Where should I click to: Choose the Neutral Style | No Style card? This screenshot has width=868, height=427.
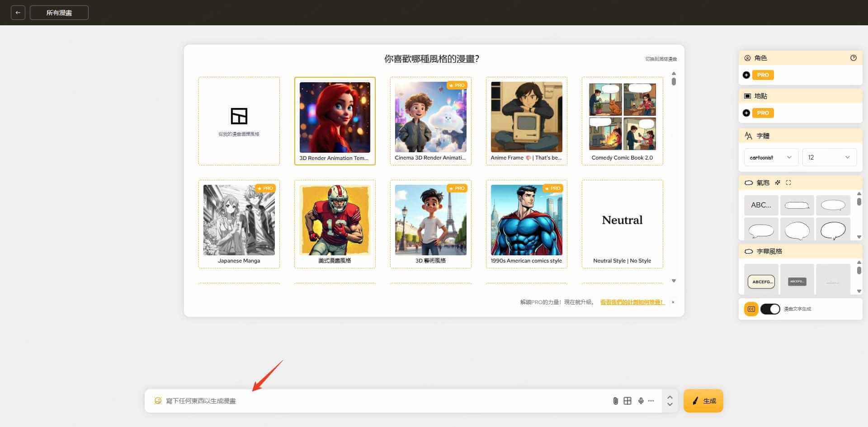point(622,224)
